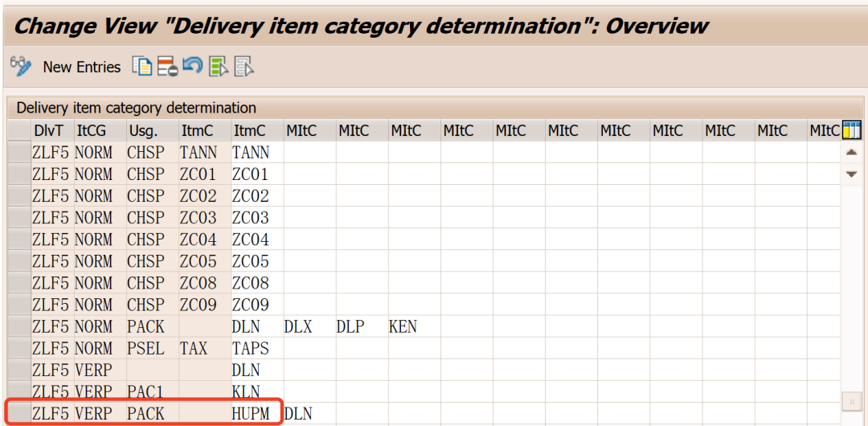
Task: Click the Deselect All icon
Action: tap(244, 67)
